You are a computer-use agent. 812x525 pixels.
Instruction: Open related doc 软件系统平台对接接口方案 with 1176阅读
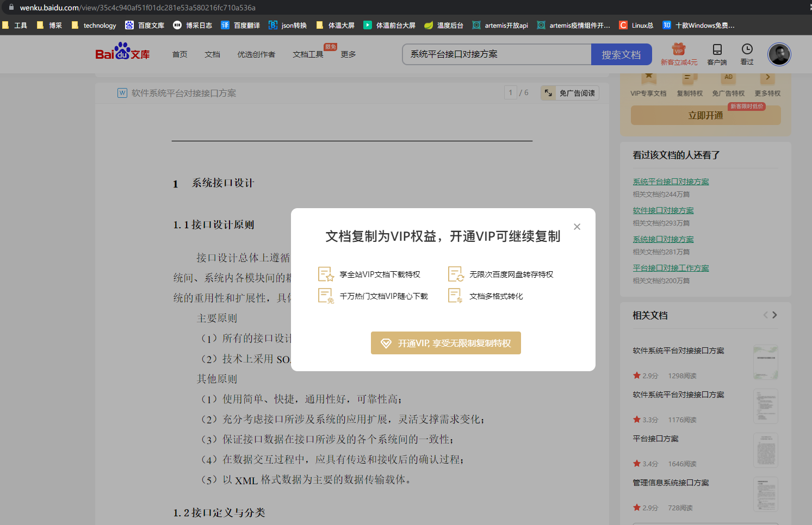(678, 395)
